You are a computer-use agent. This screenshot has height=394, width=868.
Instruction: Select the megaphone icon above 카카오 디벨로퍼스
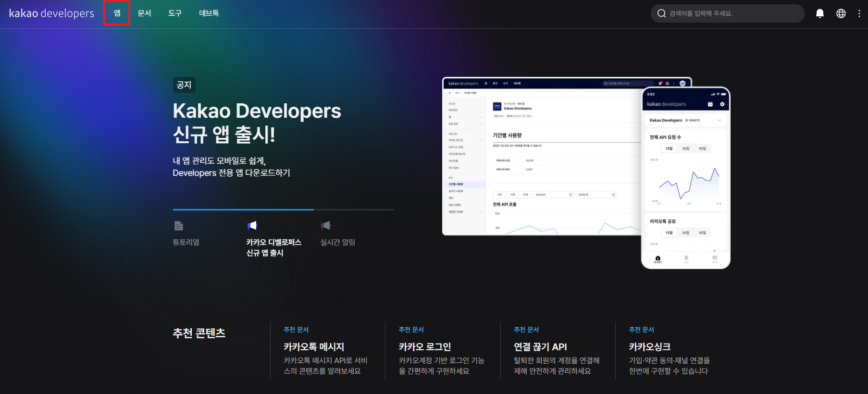coord(252,226)
